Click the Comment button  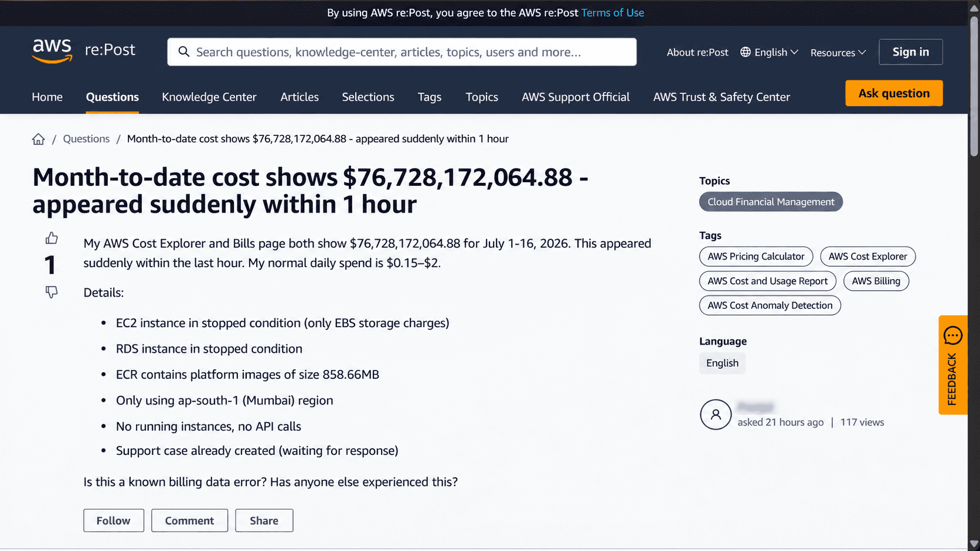(x=189, y=521)
